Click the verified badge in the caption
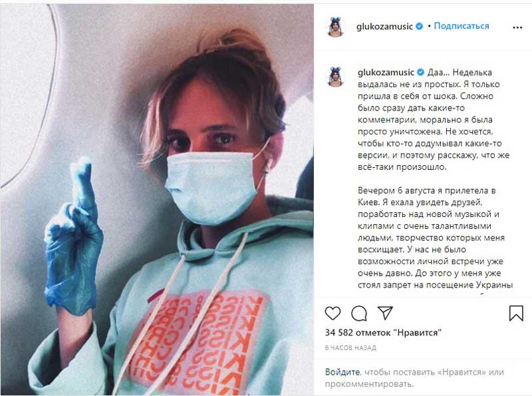532x396 pixels. (x=420, y=72)
